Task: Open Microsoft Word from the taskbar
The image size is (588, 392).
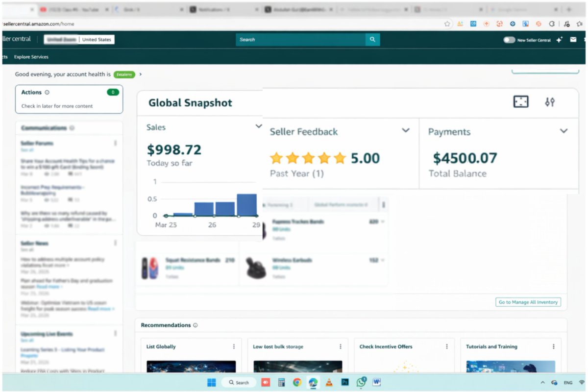Action: pos(377,382)
